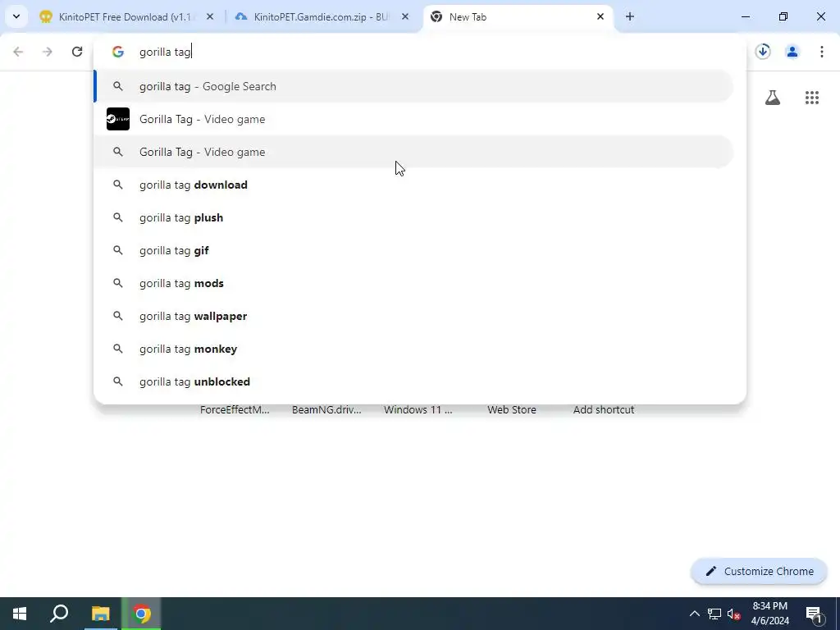
Task: Open the ForceEffectM... shortcut
Action: coord(235,410)
